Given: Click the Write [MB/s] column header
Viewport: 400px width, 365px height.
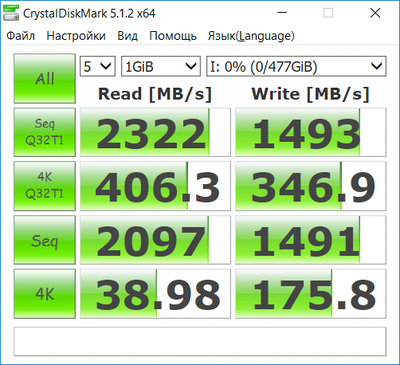Looking at the screenshot, I should [311, 94].
